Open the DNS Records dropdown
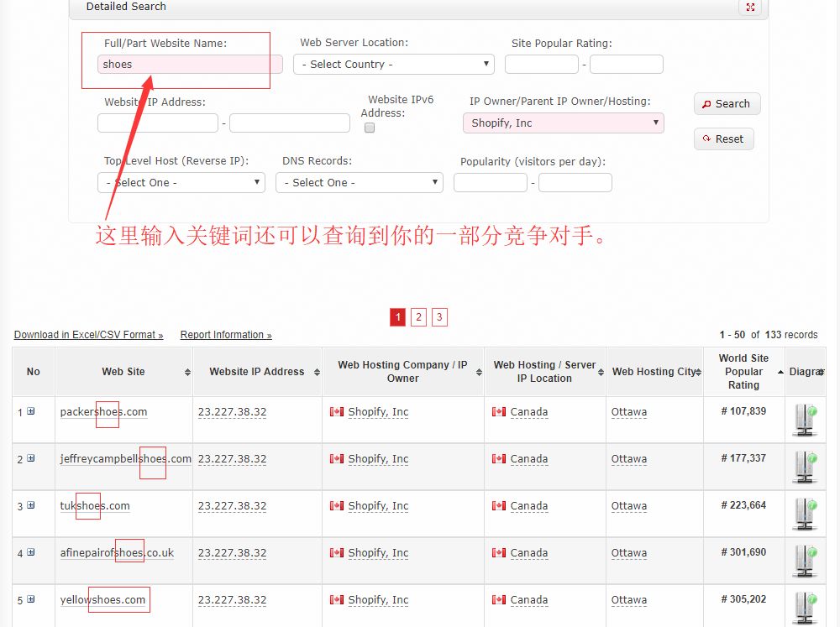 [x=359, y=183]
